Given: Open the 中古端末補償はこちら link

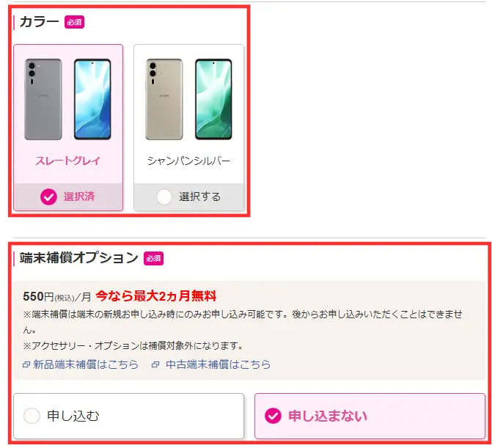Looking at the screenshot, I should pos(218,364).
